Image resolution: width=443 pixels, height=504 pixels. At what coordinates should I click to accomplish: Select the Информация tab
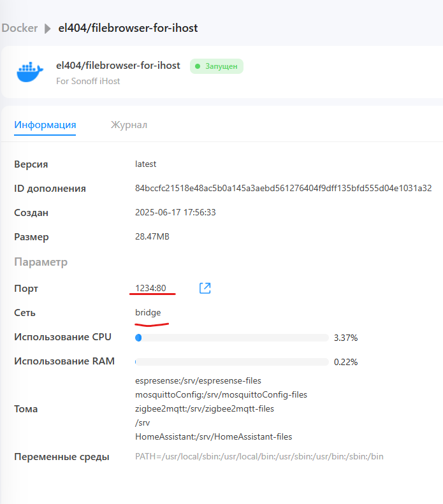click(x=45, y=125)
